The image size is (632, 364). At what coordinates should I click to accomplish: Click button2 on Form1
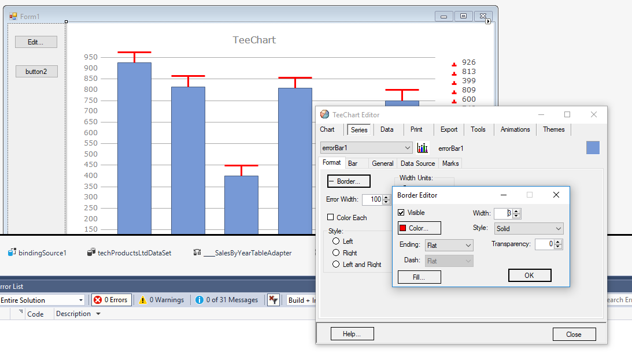[x=36, y=71]
